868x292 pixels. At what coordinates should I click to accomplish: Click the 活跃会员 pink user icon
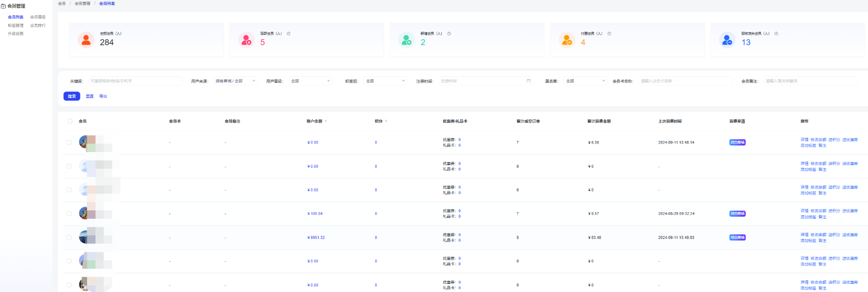(246, 39)
